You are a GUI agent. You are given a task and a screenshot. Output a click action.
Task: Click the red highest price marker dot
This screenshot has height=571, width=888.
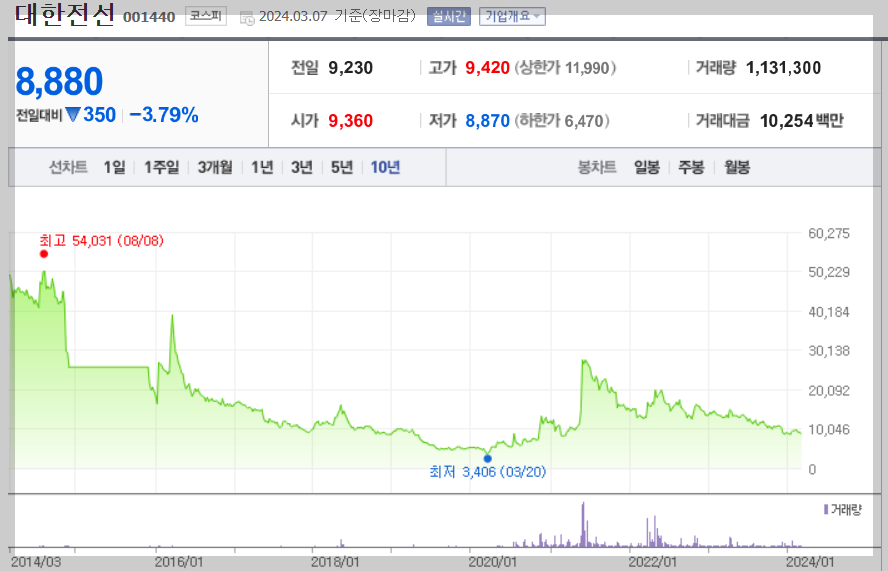[x=44, y=254]
